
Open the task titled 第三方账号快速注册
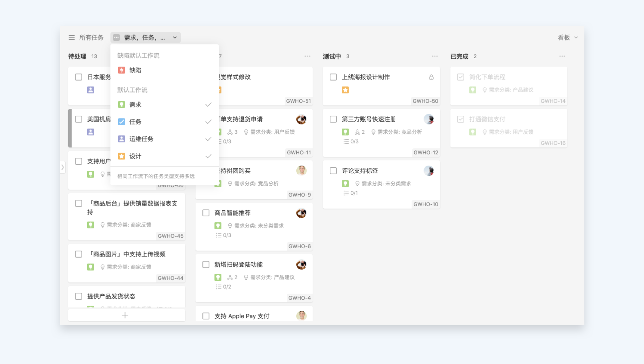click(369, 119)
